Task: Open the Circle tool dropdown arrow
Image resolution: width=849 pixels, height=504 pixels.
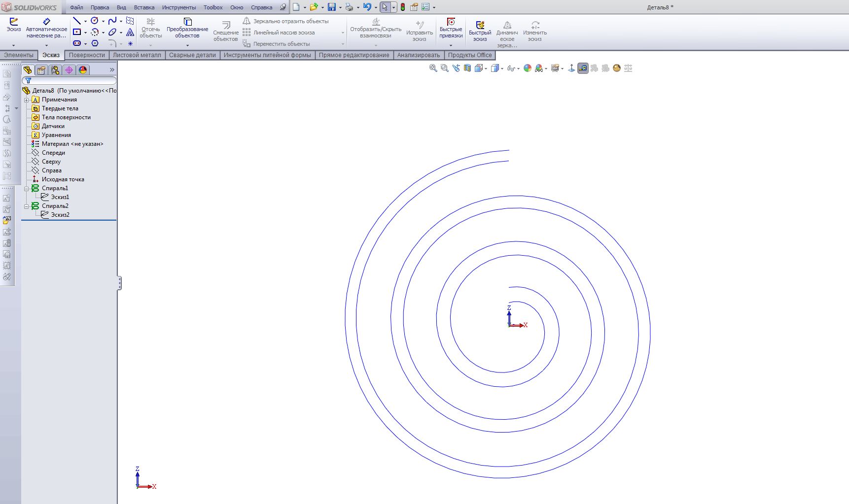Action: tap(103, 21)
